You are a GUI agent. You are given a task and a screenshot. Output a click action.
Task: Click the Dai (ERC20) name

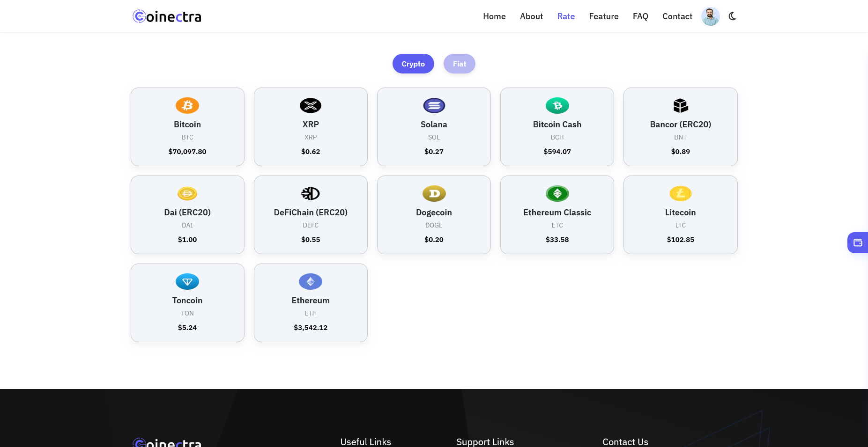pyautogui.click(x=187, y=213)
